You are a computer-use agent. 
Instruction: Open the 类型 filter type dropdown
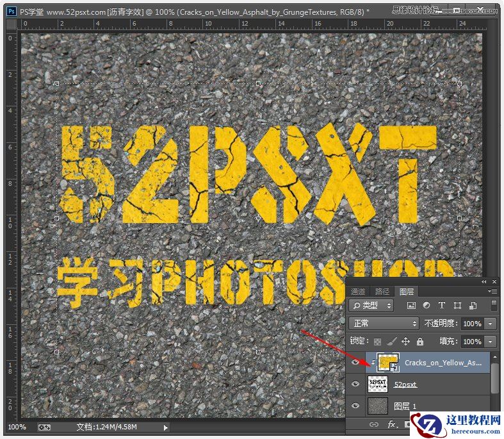pyautogui.click(x=371, y=305)
